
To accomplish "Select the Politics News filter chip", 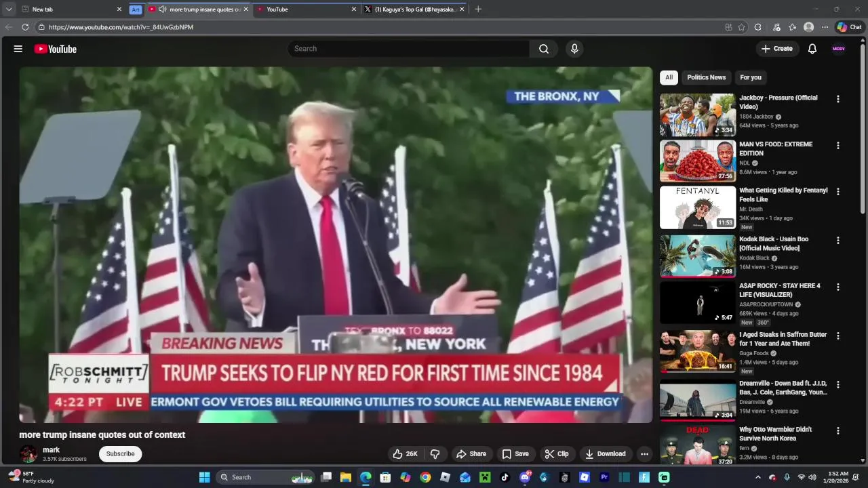I will pos(706,77).
